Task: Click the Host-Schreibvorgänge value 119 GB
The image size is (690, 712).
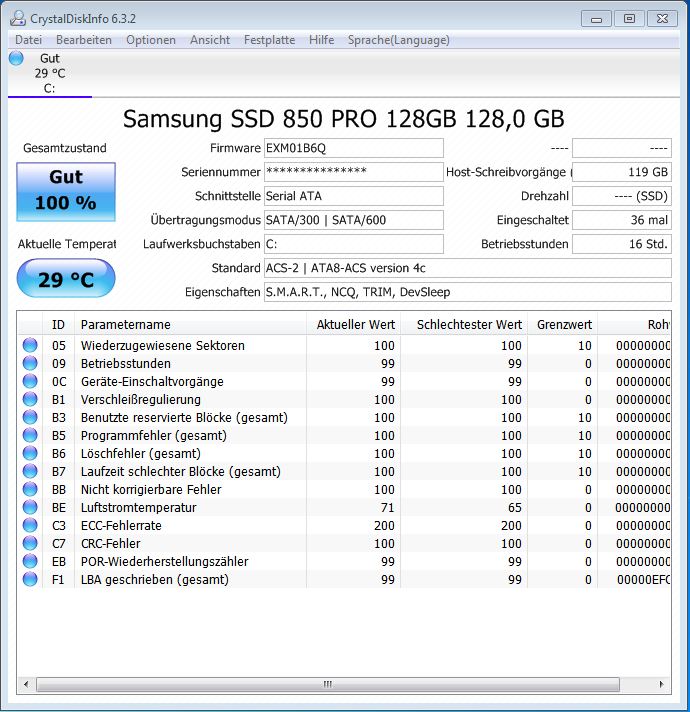Action: (x=621, y=172)
